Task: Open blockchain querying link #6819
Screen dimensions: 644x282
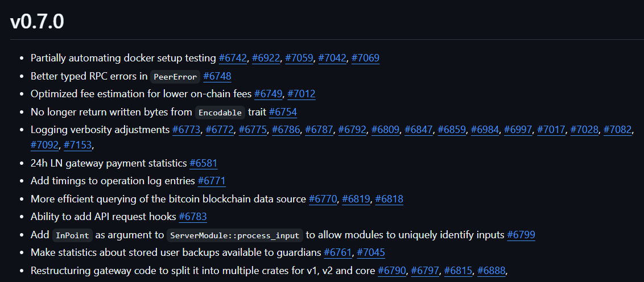Action: [356, 199]
